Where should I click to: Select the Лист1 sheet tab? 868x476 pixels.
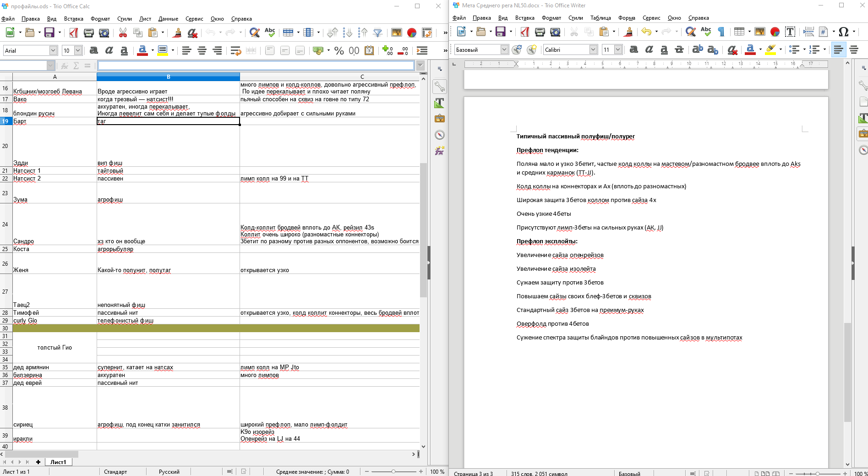tap(58, 462)
